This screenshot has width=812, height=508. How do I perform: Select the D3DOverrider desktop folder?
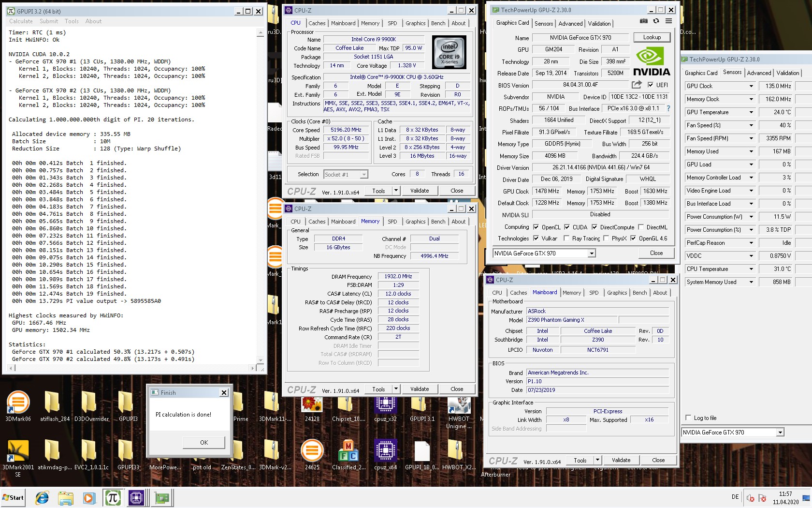click(91, 407)
